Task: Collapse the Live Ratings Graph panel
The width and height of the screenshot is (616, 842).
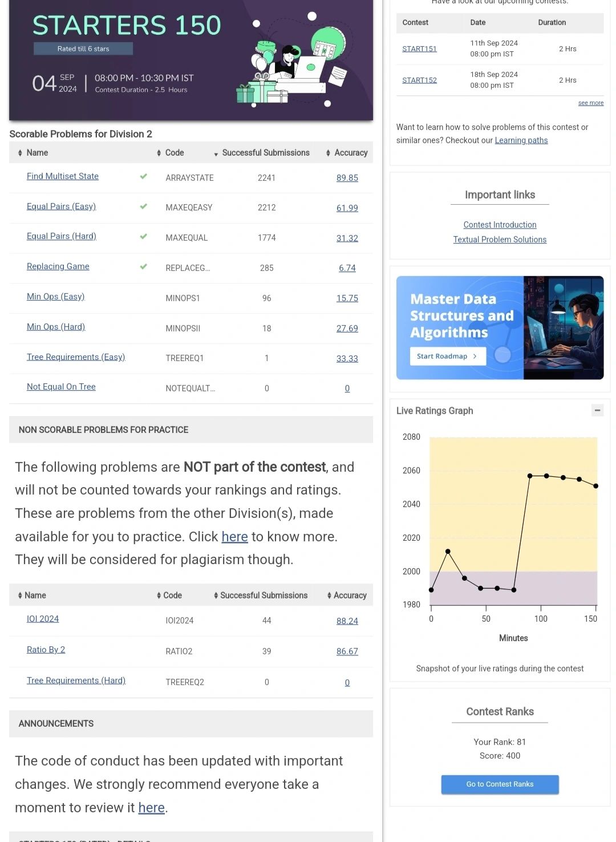Action: click(597, 410)
